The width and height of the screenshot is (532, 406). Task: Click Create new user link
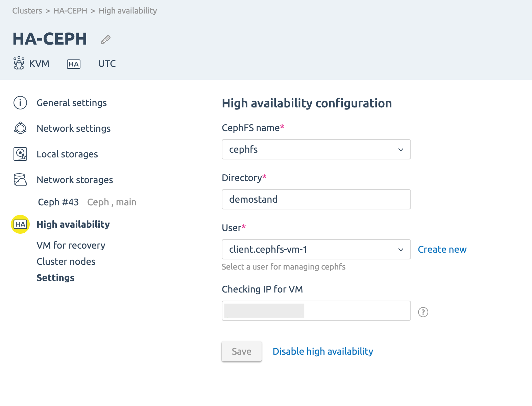(x=442, y=249)
